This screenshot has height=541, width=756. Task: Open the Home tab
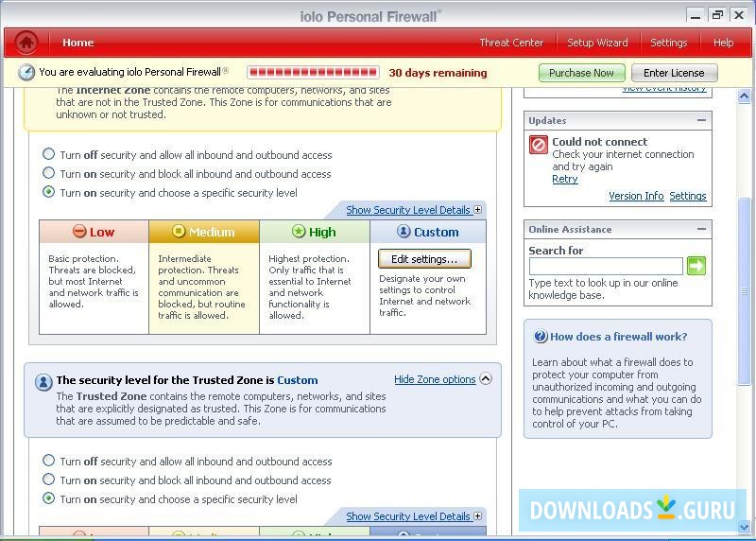pyautogui.click(x=78, y=43)
